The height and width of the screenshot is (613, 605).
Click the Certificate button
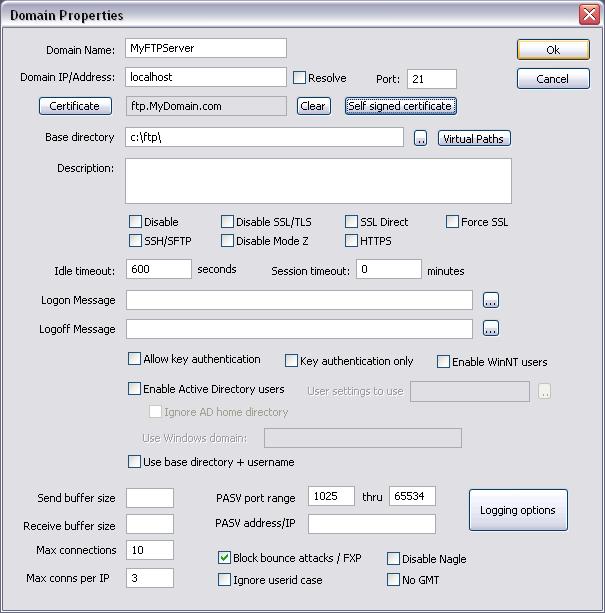tap(75, 106)
